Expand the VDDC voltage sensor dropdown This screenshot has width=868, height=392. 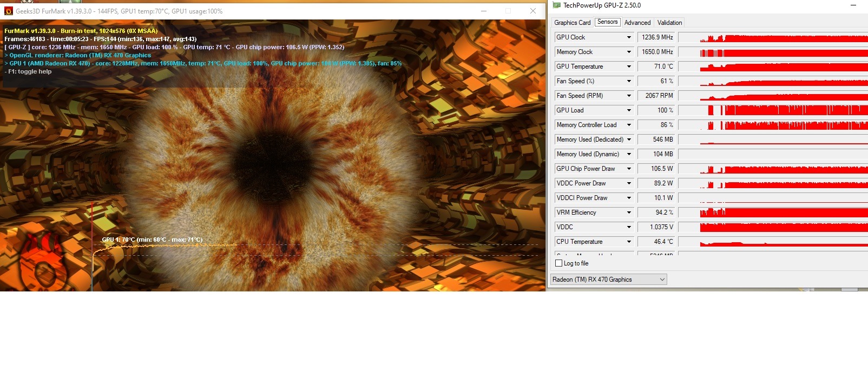(x=629, y=227)
